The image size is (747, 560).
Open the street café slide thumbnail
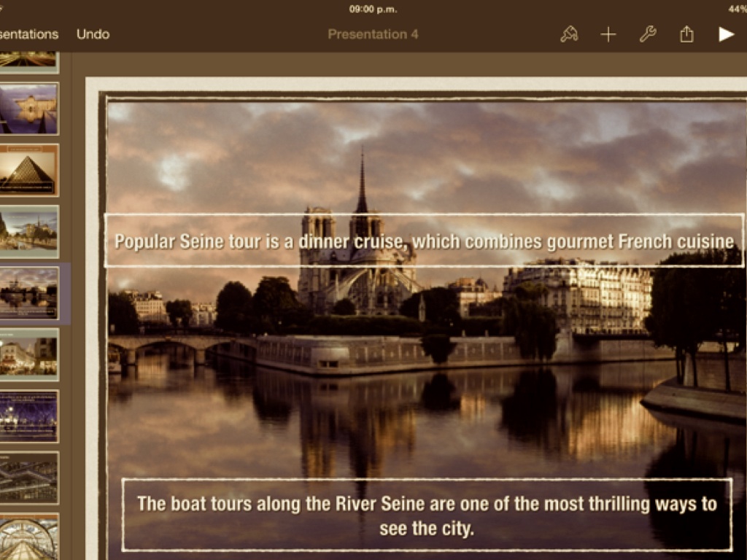29,354
